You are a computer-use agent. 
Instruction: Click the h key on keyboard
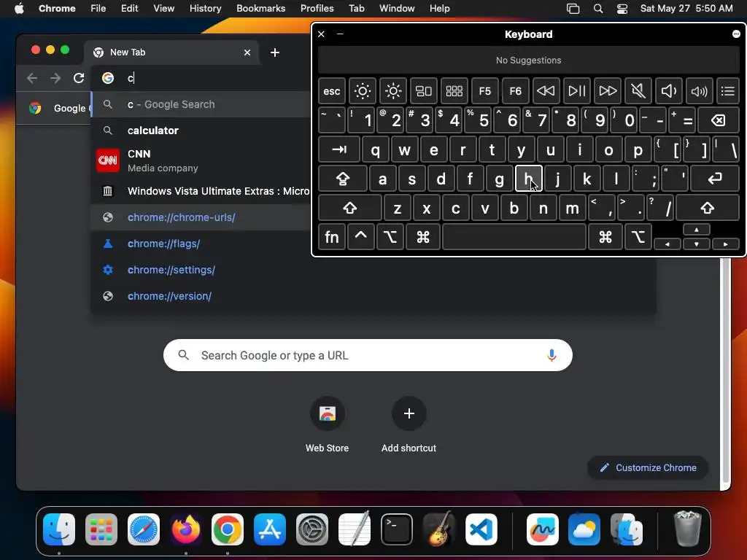coord(528,179)
